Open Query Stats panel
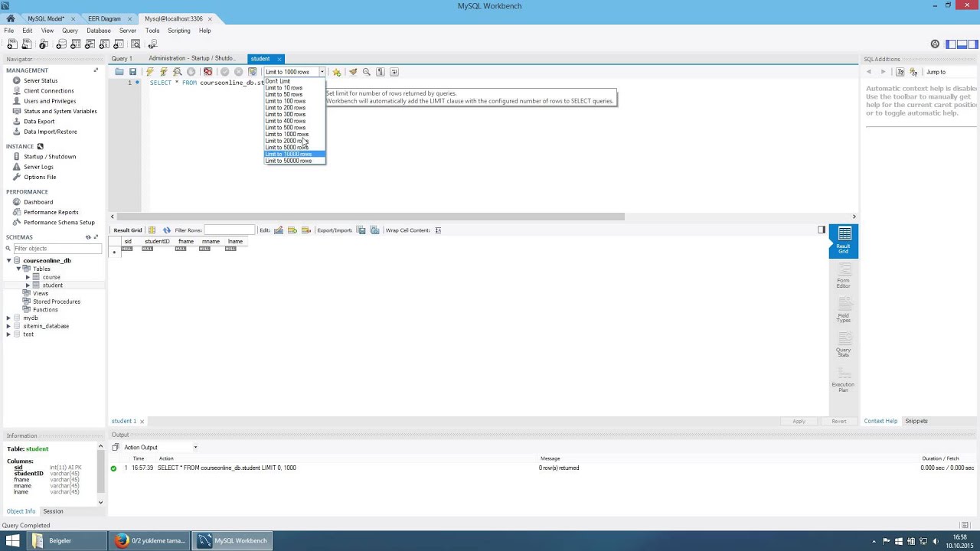 pyautogui.click(x=844, y=344)
